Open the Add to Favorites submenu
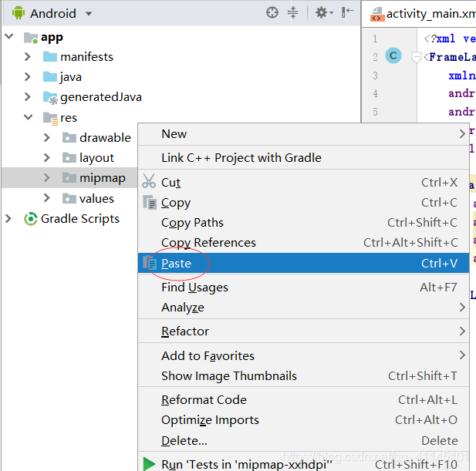 click(x=303, y=355)
